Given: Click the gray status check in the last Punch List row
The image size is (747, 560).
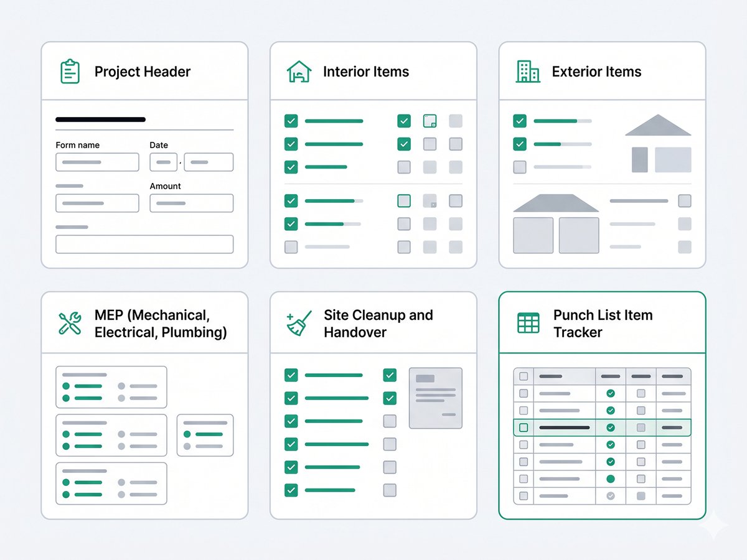Looking at the screenshot, I should pyautogui.click(x=611, y=496).
